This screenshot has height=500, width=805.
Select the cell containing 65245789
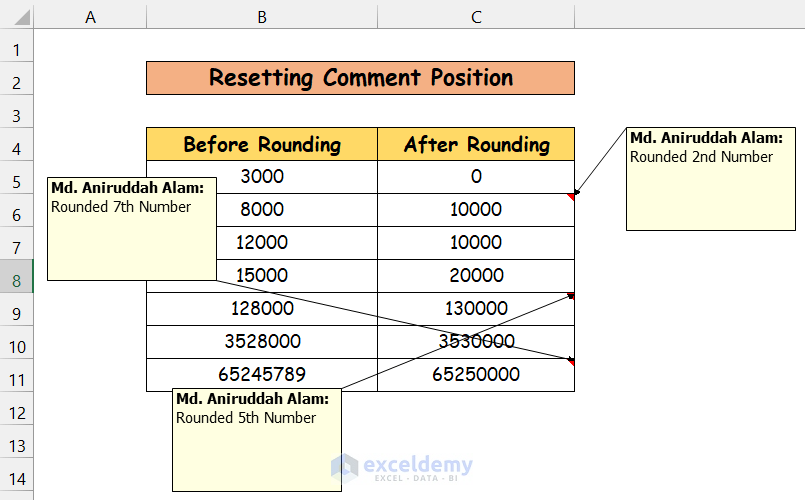(262, 374)
